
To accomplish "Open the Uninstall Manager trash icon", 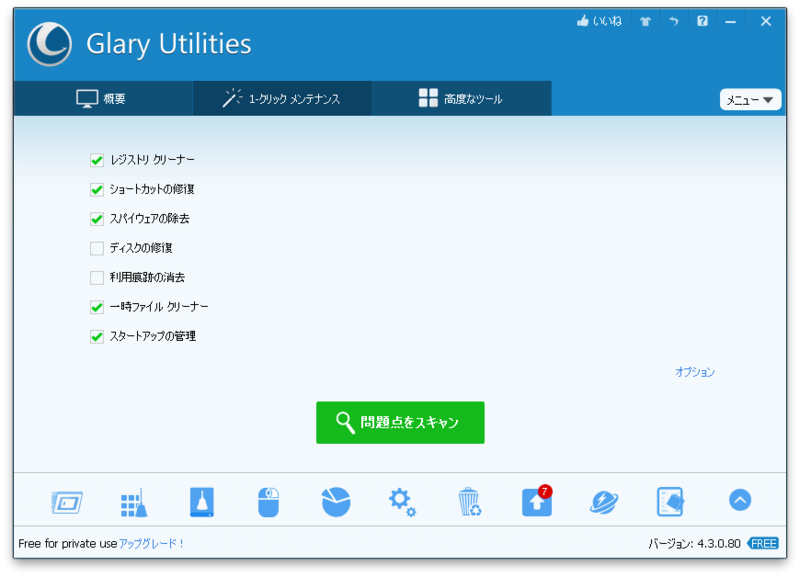I will [469, 502].
